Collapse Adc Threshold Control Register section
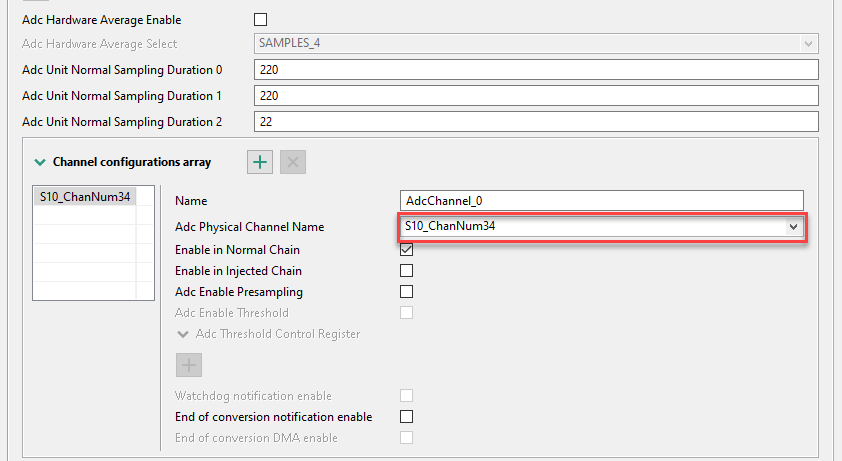The height and width of the screenshot is (461, 842). click(183, 334)
